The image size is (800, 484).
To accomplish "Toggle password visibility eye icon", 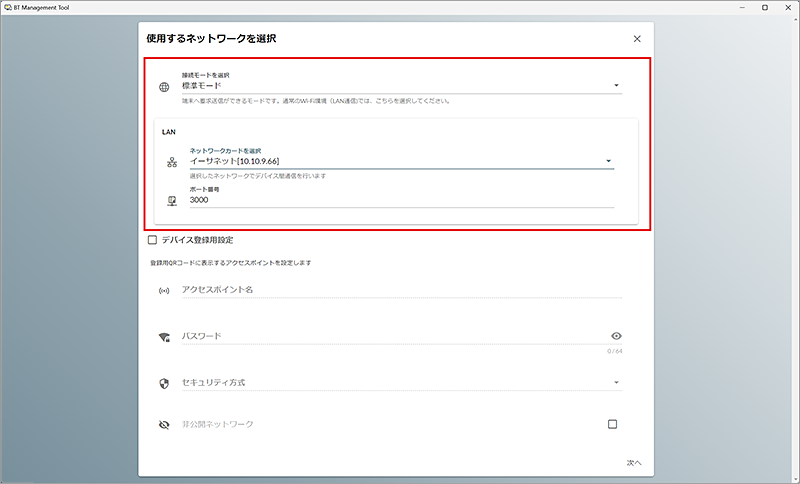I will tap(616, 337).
